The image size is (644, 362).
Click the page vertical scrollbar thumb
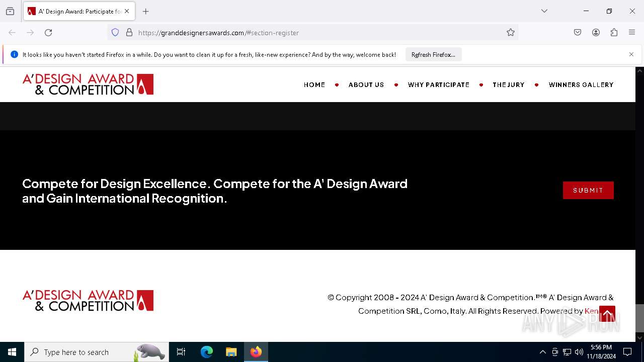click(640, 318)
